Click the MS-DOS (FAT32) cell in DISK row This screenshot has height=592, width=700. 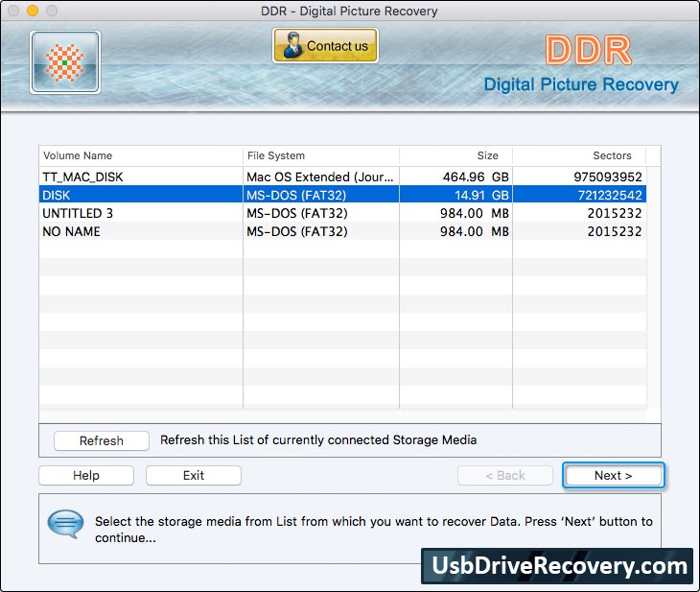point(321,195)
